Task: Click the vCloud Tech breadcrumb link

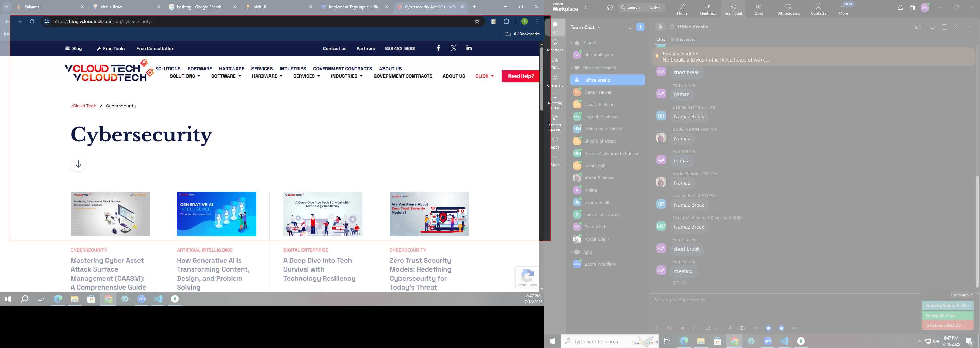Action: [83, 106]
